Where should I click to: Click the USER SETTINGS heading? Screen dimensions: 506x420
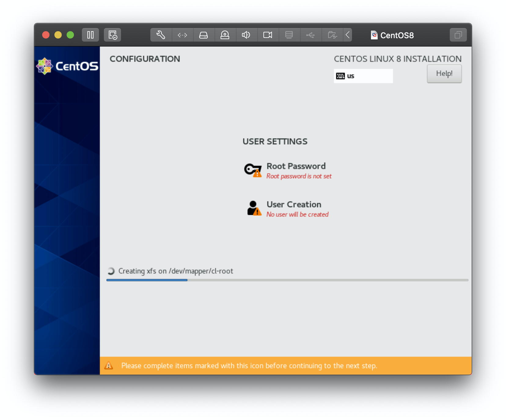[x=275, y=142]
